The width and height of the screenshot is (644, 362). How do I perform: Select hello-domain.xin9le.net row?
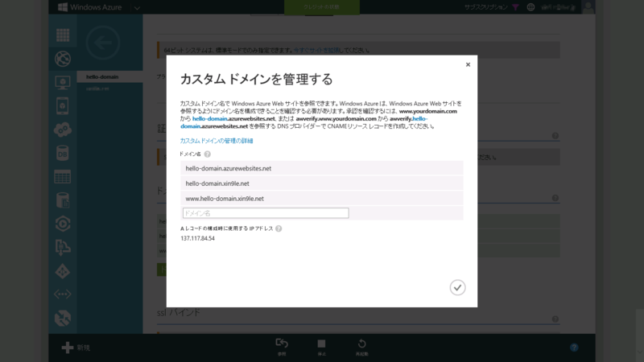click(x=321, y=183)
